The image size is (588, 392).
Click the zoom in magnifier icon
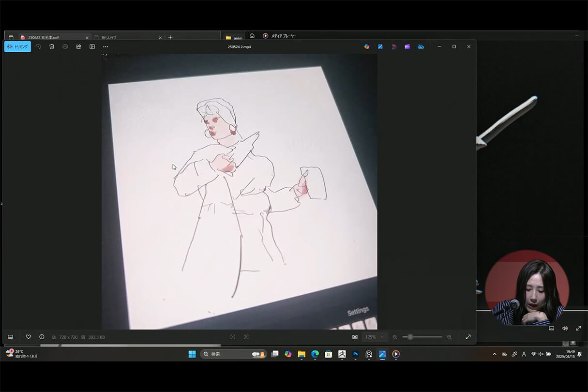coord(449,337)
